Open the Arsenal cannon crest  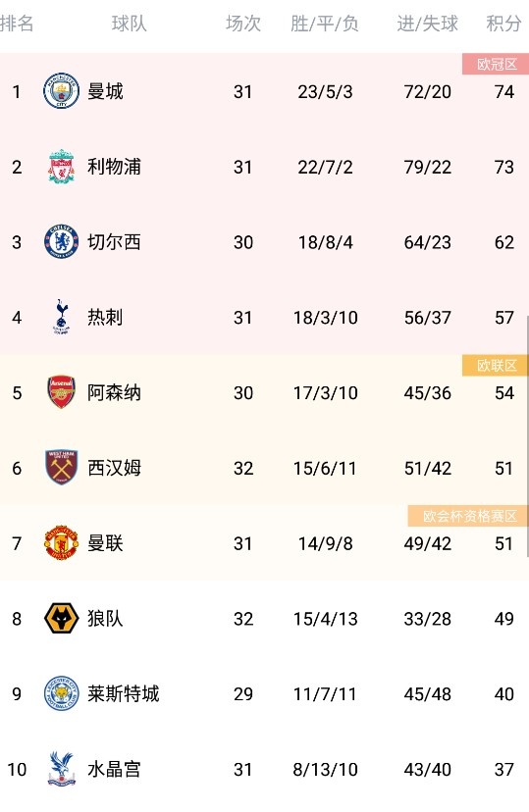coord(61,392)
